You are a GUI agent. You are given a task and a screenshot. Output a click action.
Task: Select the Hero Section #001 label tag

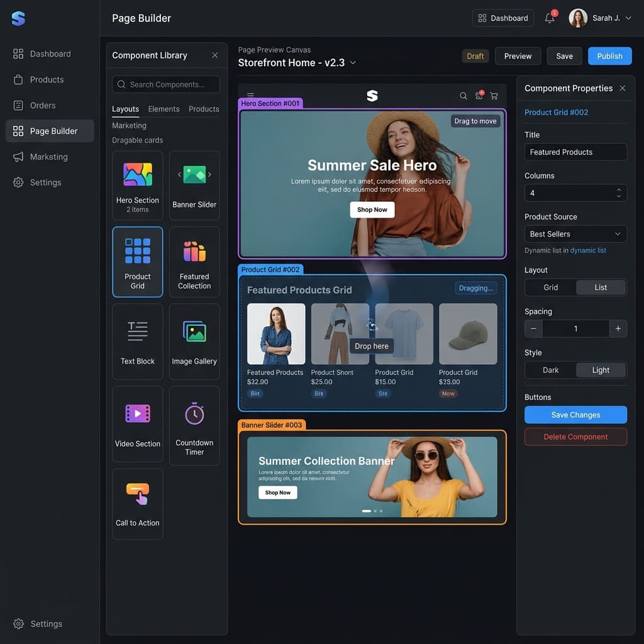[x=270, y=104]
